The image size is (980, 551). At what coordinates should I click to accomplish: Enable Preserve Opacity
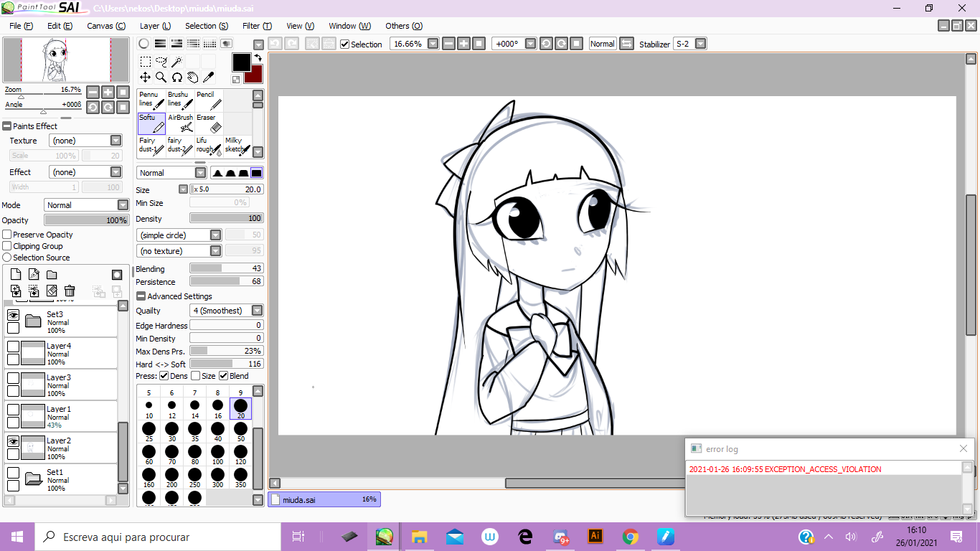[x=7, y=235]
